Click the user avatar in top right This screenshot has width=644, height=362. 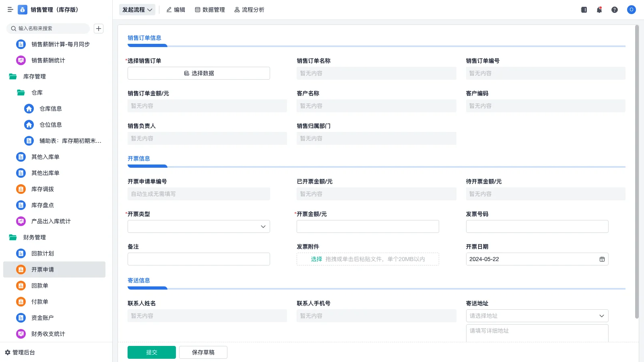631,10
